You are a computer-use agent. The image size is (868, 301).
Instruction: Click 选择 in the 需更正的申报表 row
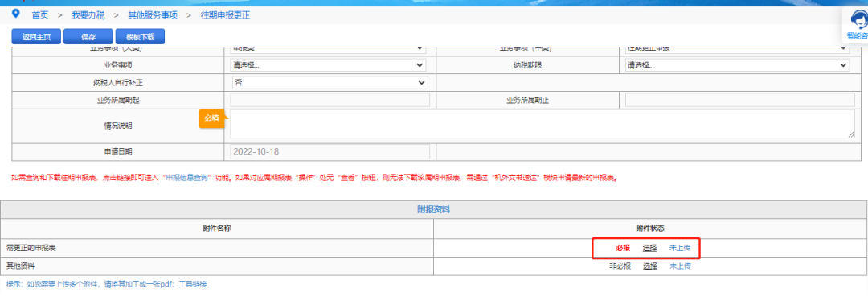tap(650, 249)
